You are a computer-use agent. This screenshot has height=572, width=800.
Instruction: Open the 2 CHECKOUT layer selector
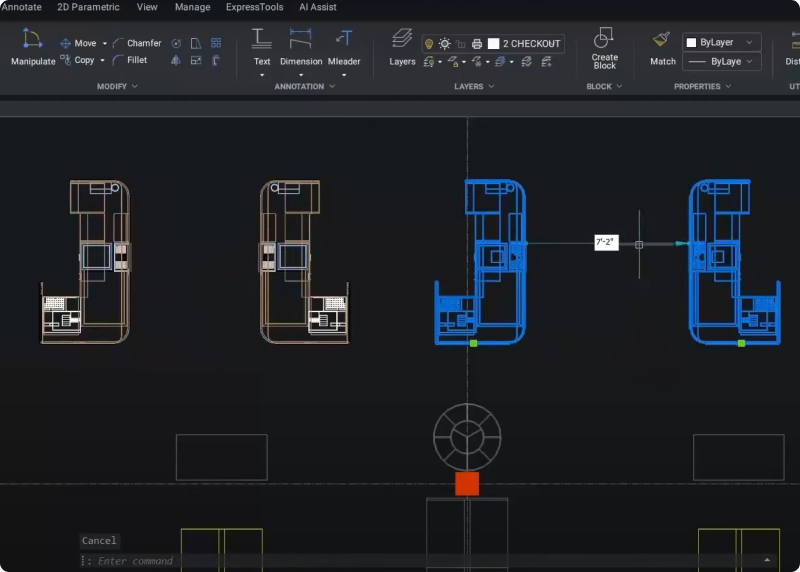coord(493,44)
